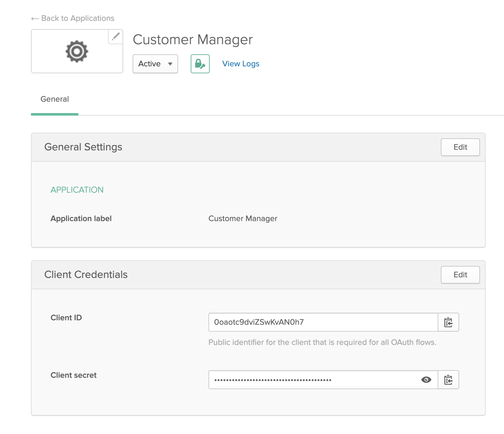The height and width of the screenshot is (434, 504).
Task: Reveal the client secret with the eye icon
Action: [426, 380]
